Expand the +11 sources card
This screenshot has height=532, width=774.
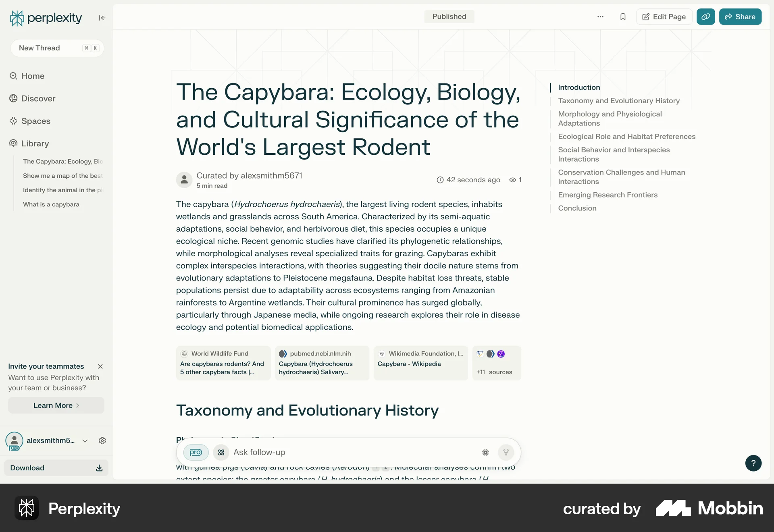tap(496, 363)
